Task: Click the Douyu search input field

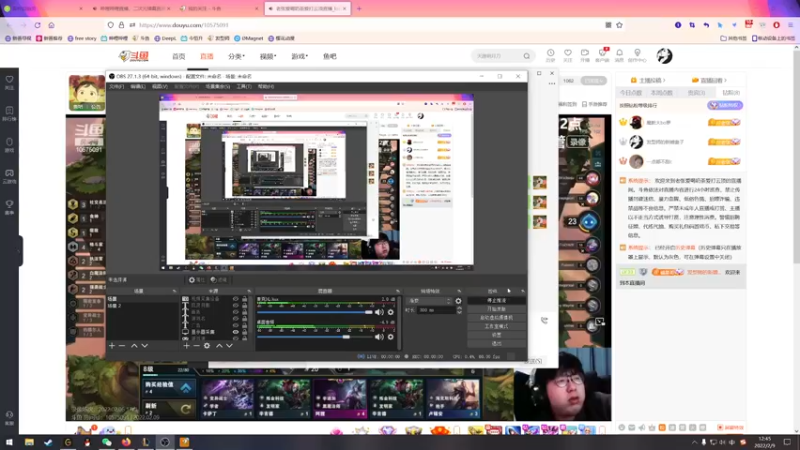Action: tap(497, 56)
